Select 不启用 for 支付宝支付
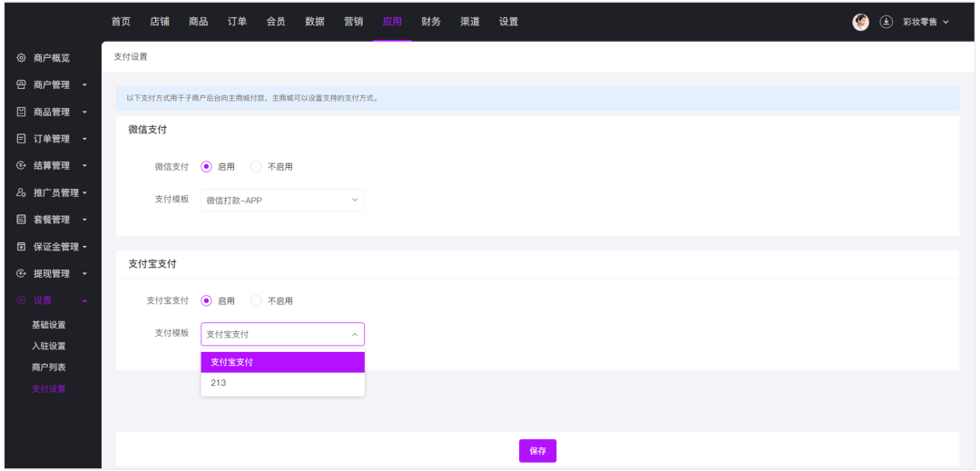The width and height of the screenshot is (980, 471). tap(256, 301)
